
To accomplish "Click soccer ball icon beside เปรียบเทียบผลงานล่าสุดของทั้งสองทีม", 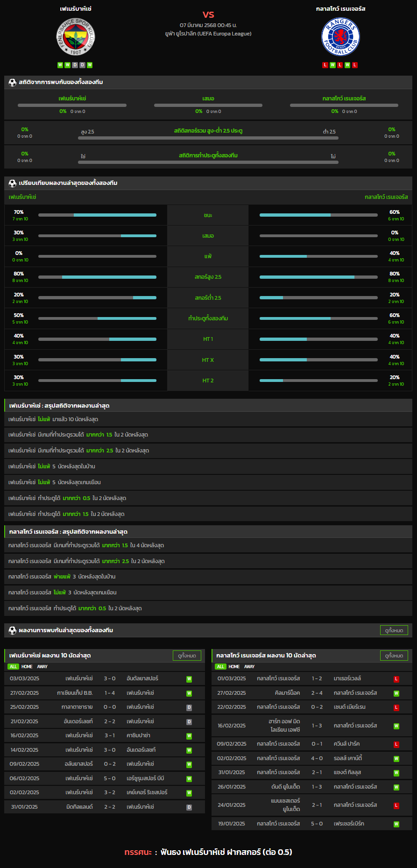I will (13, 183).
